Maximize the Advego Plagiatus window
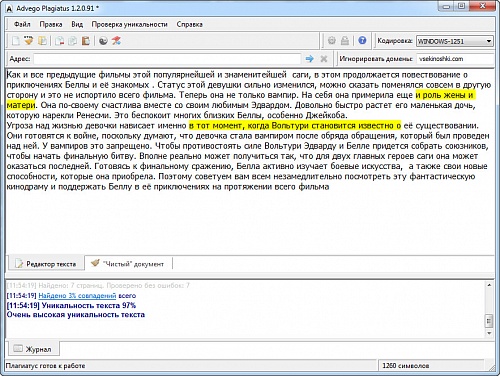500x376 pixels. click(462, 6)
